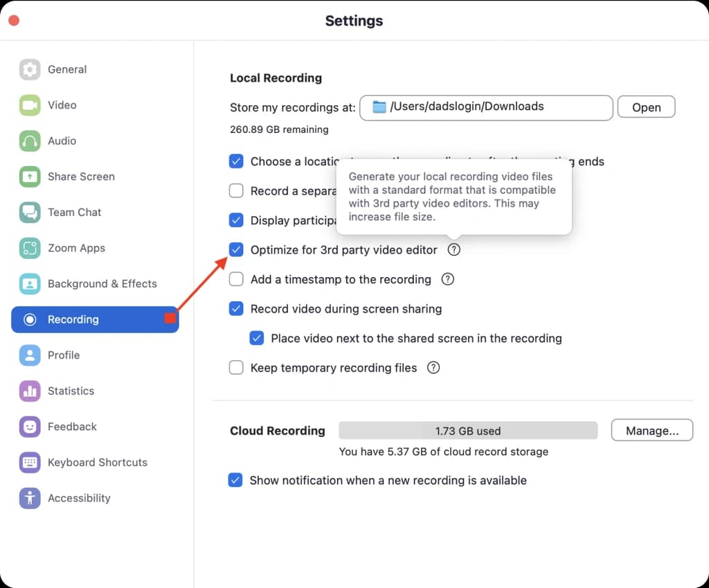Disable Optimize for 3rd party video editor
This screenshot has height=588, width=709.
click(236, 250)
